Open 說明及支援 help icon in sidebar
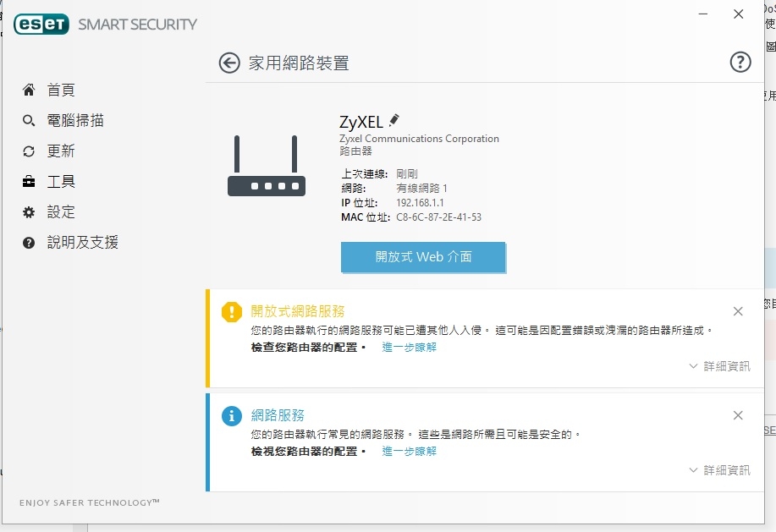This screenshot has width=776, height=532. [x=29, y=243]
